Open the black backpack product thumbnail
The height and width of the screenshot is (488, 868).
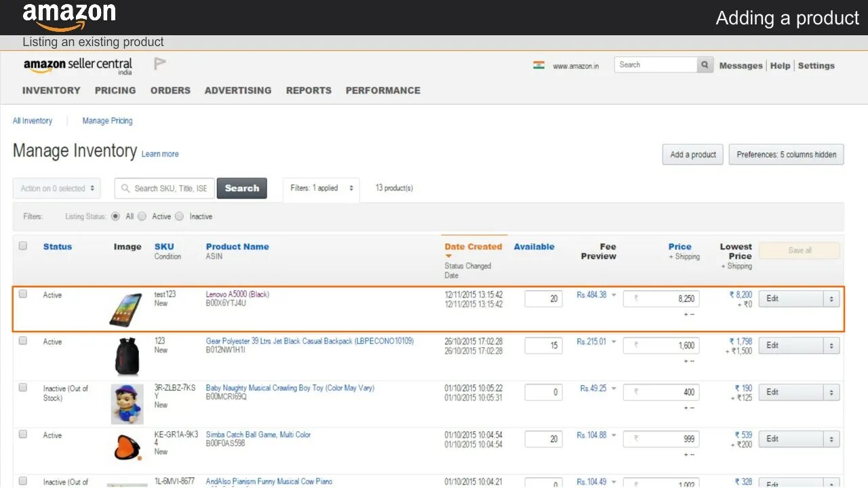click(x=126, y=356)
